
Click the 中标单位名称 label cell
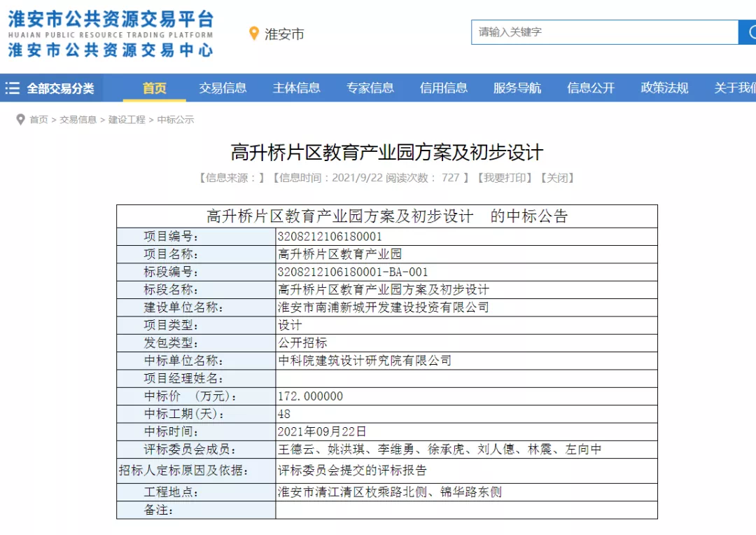coord(196,361)
